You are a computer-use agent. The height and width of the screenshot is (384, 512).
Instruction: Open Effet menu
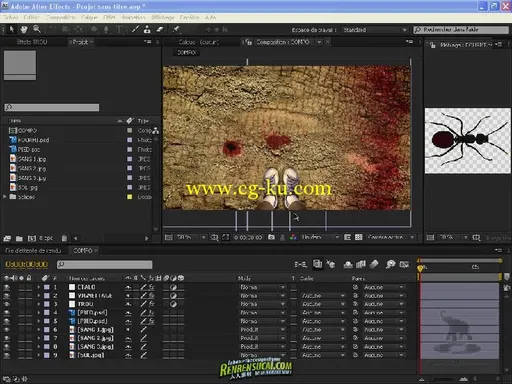click(x=109, y=17)
